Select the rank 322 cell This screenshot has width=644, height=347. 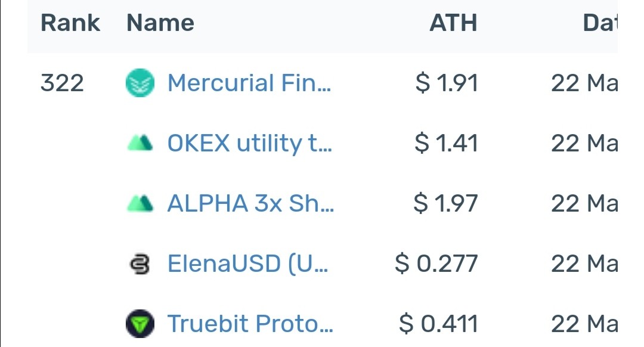(x=62, y=83)
